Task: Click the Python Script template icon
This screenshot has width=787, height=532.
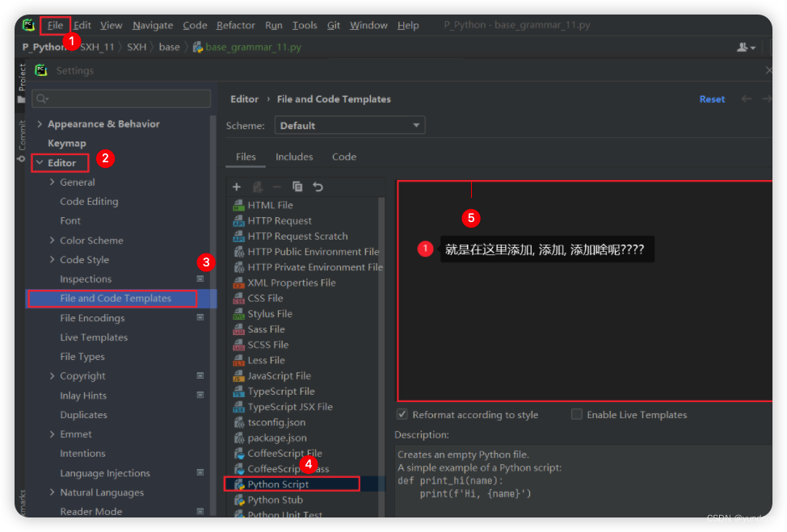Action: [239, 484]
